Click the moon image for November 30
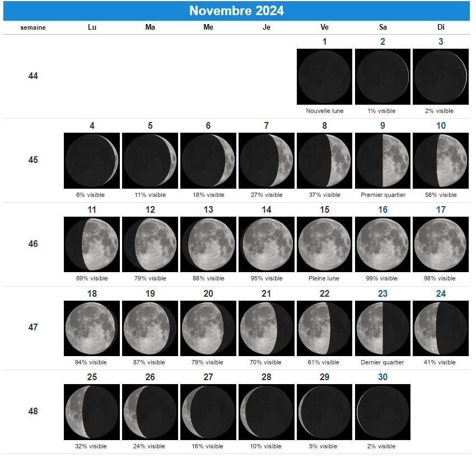The image size is (476, 458). (x=382, y=412)
